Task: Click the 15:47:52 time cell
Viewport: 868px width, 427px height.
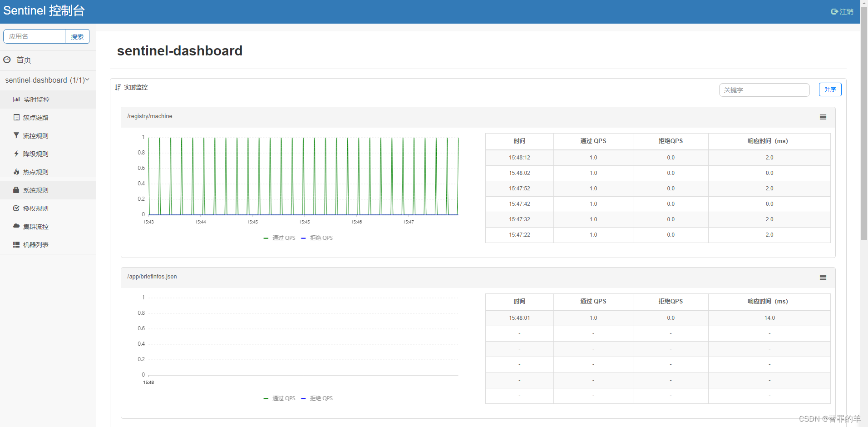Action: coord(519,189)
